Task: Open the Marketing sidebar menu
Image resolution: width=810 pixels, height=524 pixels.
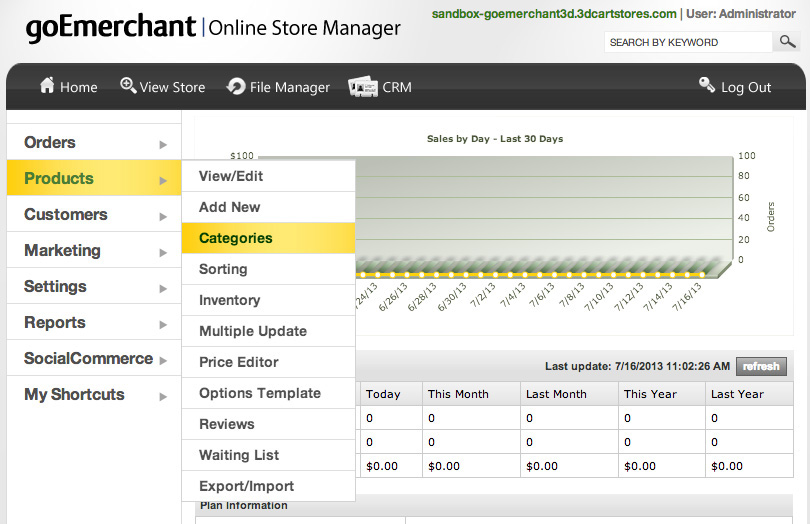Action: 94,250
